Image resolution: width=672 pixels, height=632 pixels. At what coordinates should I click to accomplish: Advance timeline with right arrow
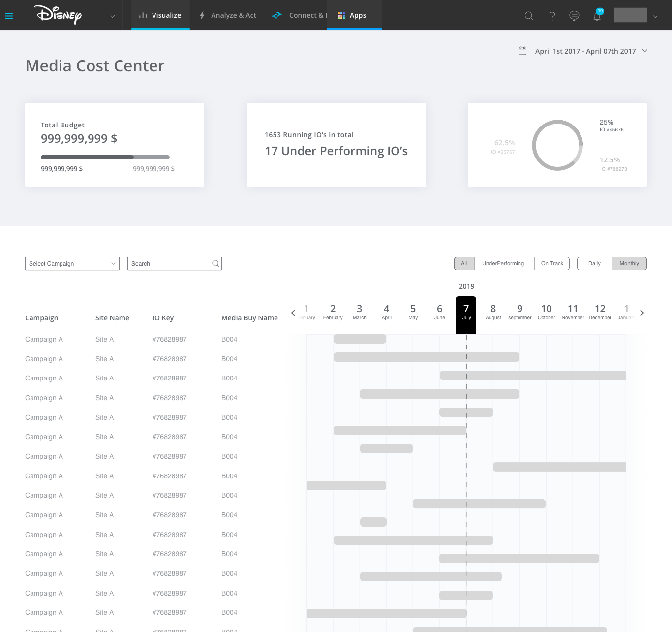(x=642, y=313)
